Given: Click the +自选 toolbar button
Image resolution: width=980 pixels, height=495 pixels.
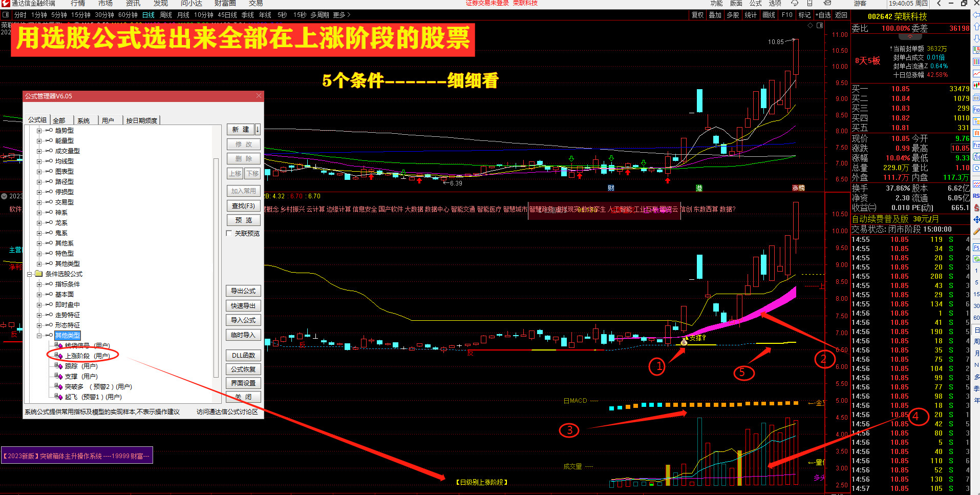Looking at the screenshot, I should point(823,15).
